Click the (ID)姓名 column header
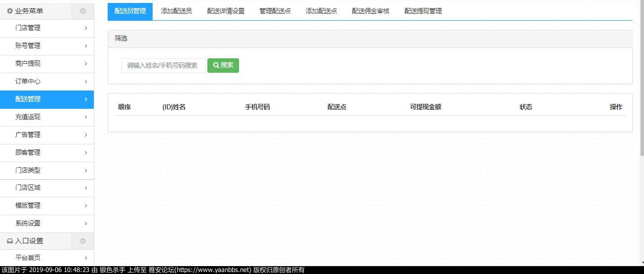 pyautogui.click(x=174, y=107)
